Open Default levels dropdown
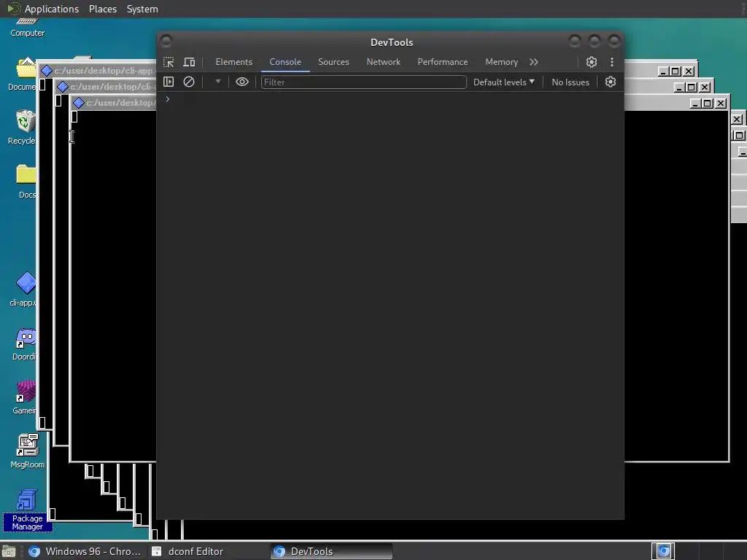 pos(503,82)
